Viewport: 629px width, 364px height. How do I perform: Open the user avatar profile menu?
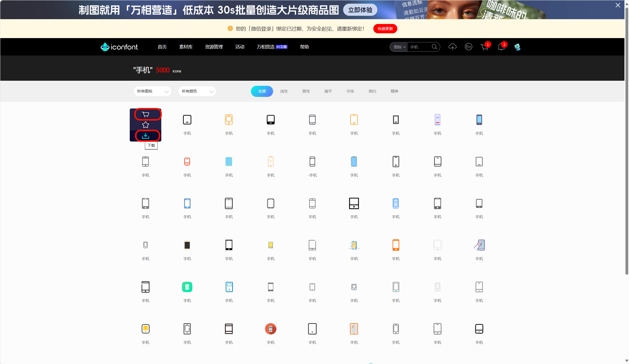(x=518, y=47)
